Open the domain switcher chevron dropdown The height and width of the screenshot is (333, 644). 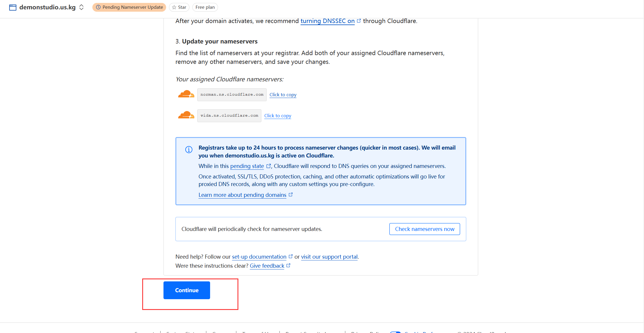82,7
